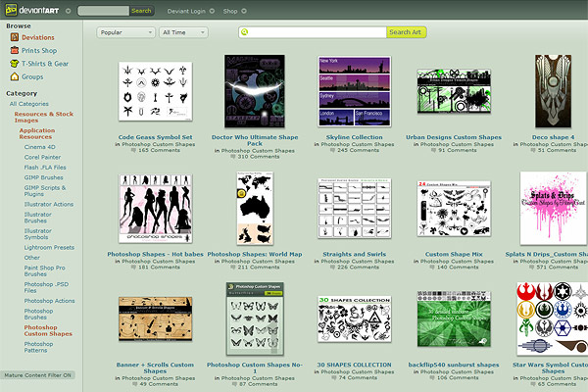Open the Skyline Collection thumbnail
This screenshot has width=588, height=392.
click(355, 91)
